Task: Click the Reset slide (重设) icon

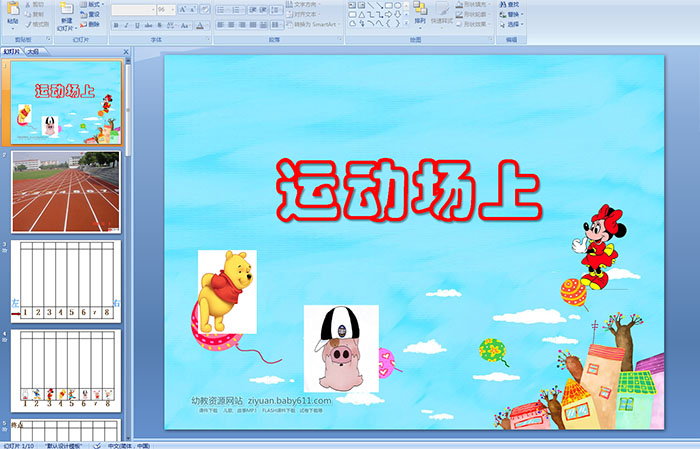Action: (92, 15)
